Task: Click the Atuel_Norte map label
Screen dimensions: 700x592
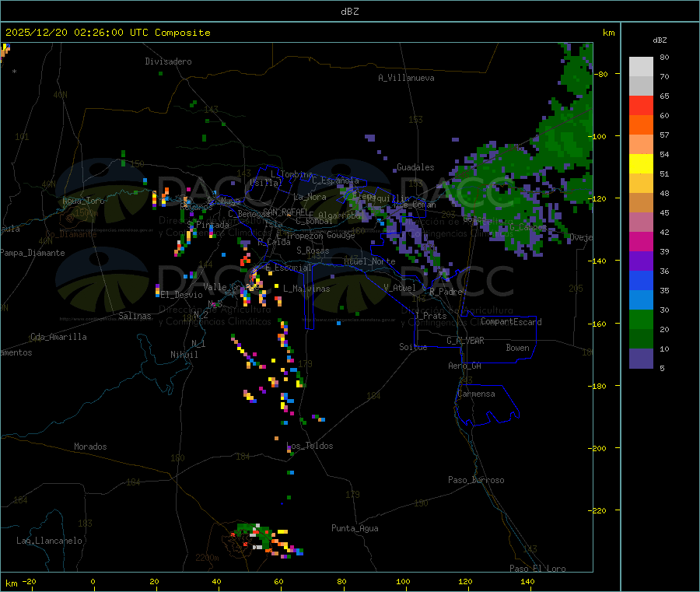Action: pyautogui.click(x=369, y=261)
